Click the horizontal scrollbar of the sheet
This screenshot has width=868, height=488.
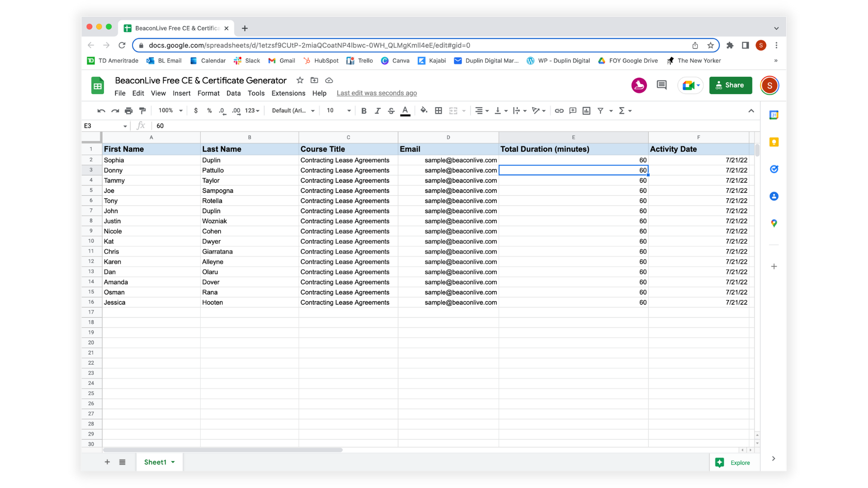pos(222,450)
